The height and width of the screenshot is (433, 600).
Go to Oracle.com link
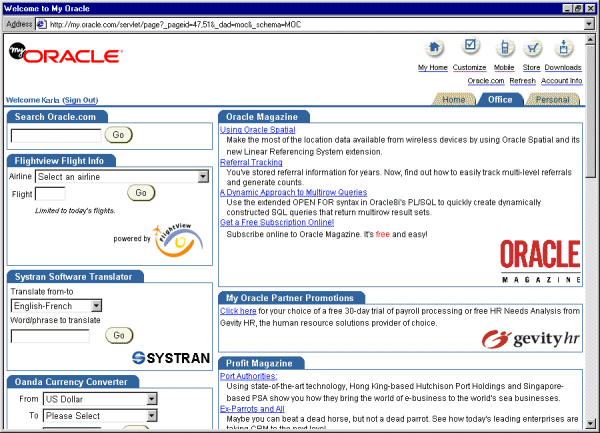[x=486, y=81]
